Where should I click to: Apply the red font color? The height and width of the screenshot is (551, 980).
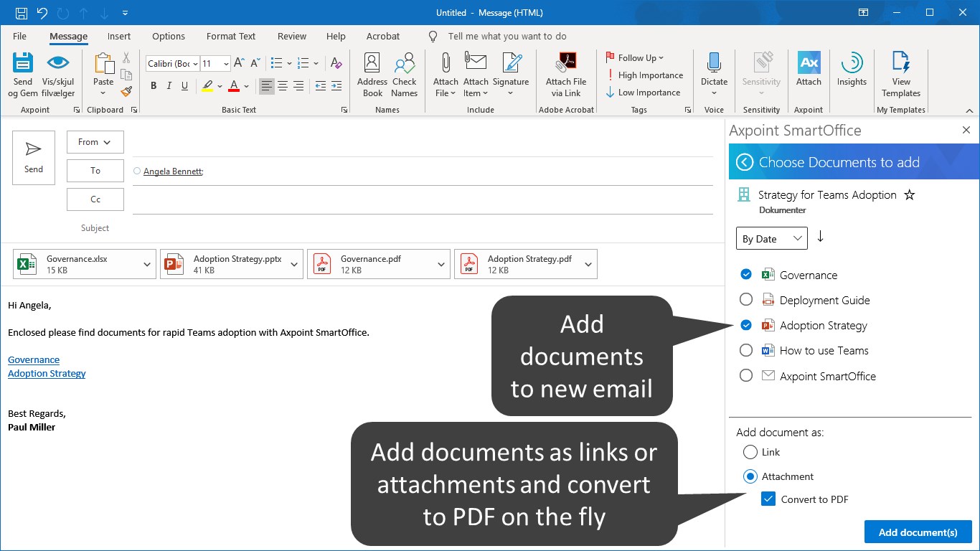[233, 86]
